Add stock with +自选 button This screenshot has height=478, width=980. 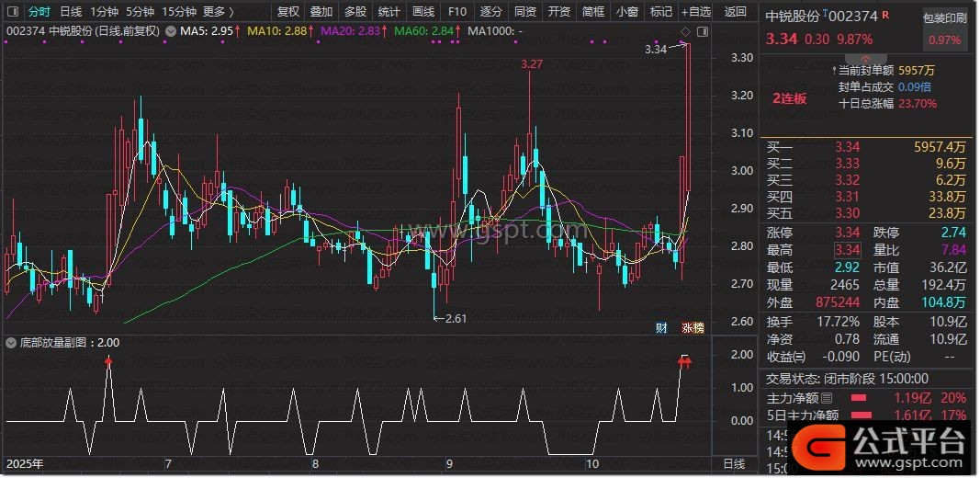pyautogui.click(x=696, y=12)
